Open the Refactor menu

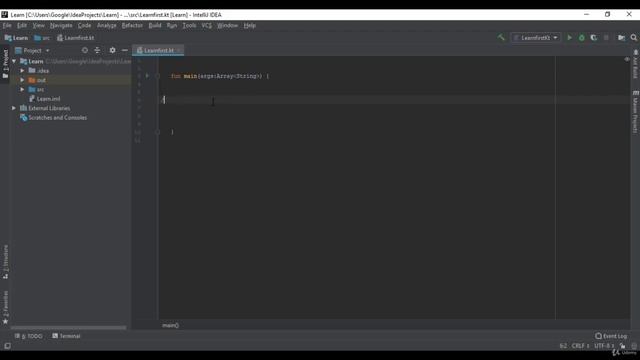point(132,25)
